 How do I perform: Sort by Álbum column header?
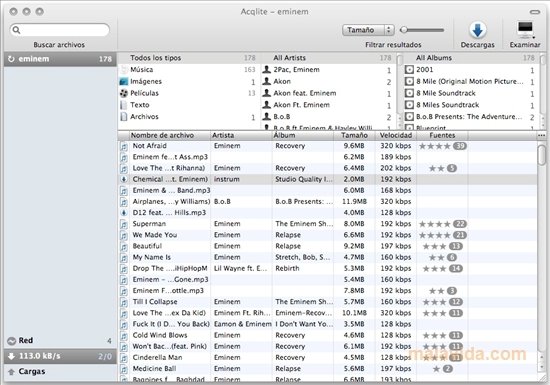click(302, 135)
